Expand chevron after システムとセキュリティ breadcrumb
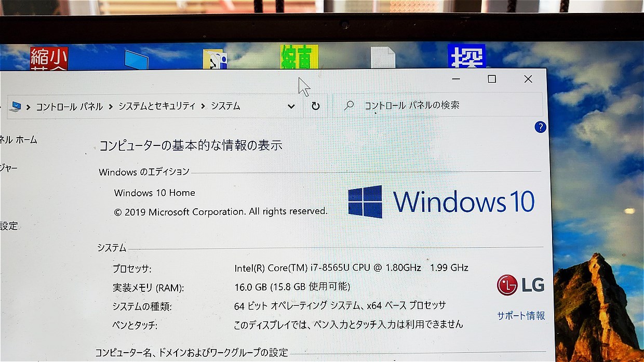Viewport: 644px width, 362px height. click(203, 106)
